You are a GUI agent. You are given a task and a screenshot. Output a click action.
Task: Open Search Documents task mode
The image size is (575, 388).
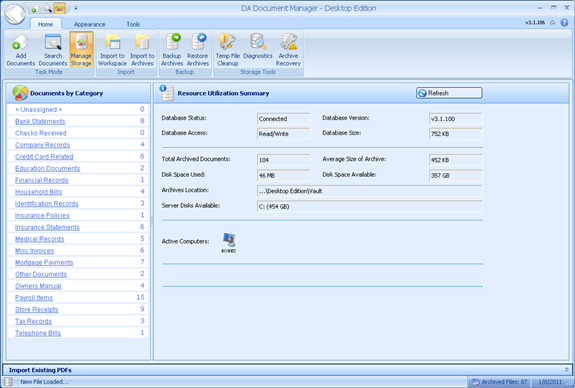[x=53, y=50]
